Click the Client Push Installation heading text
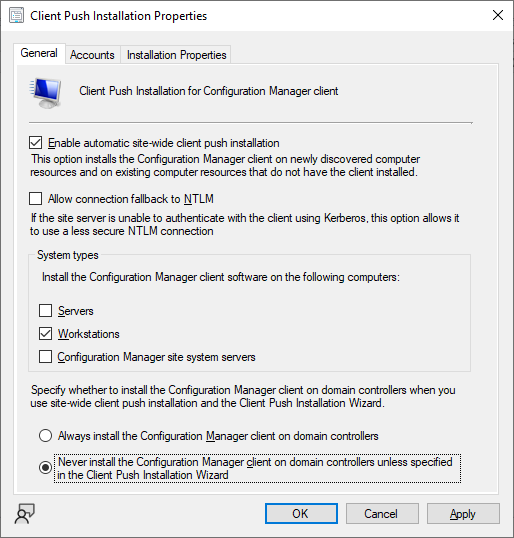This screenshot has width=514, height=538. click(x=209, y=91)
